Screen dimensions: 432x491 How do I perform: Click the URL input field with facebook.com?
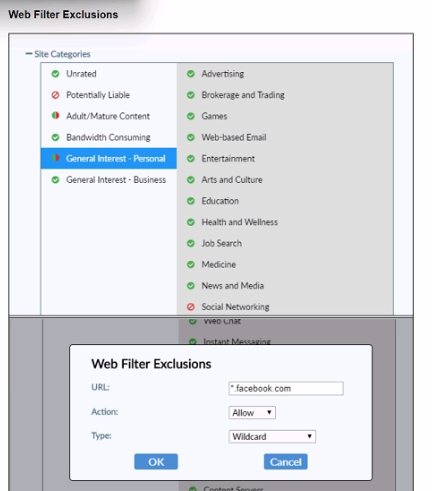coord(286,388)
